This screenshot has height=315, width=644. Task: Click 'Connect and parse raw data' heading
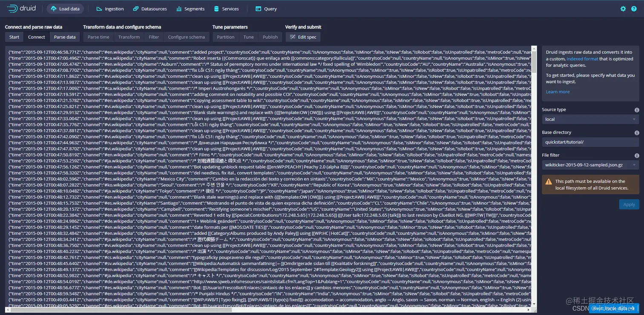(34, 27)
